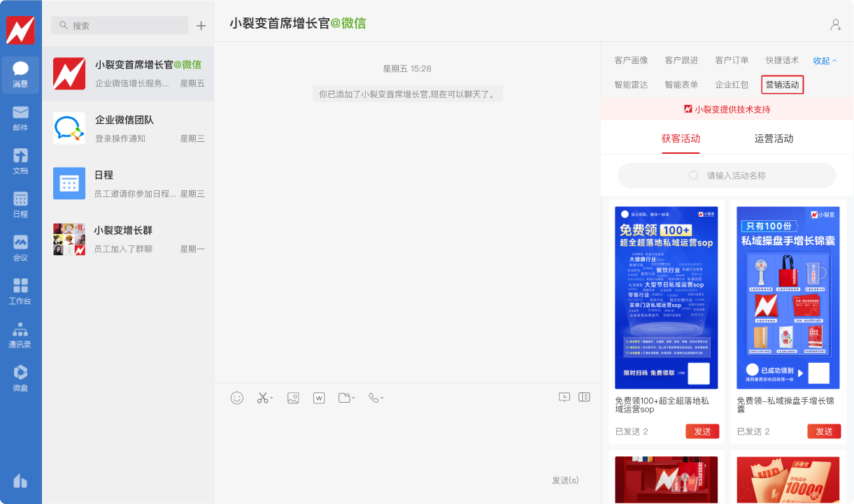Select the 企业微信团队 conversation
This screenshot has height=504, width=854.
(x=128, y=129)
